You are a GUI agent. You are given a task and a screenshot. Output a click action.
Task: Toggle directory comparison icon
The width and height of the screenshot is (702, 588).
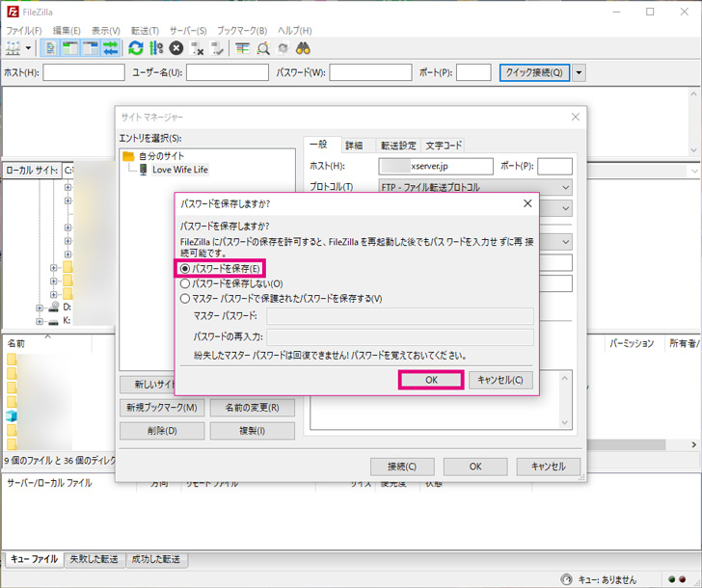(263, 48)
